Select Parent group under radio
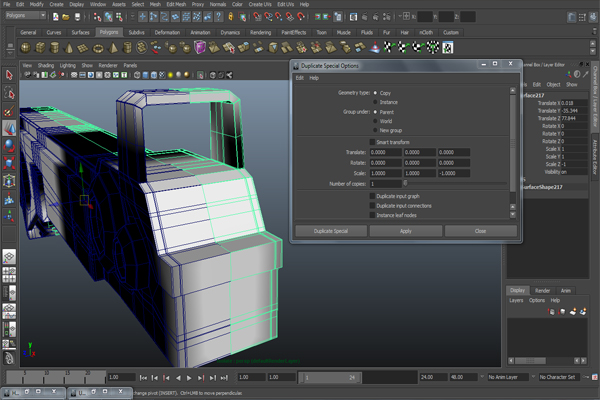The image size is (600, 400). coord(375,112)
